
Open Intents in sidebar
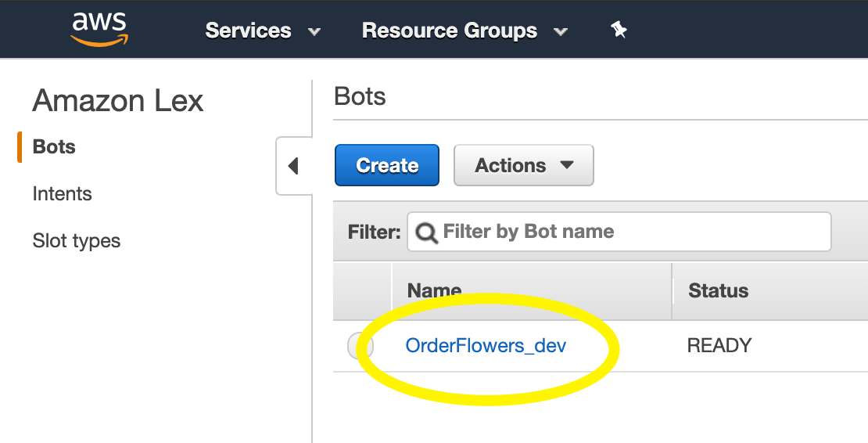pyautogui.click(x=62, y=194)
